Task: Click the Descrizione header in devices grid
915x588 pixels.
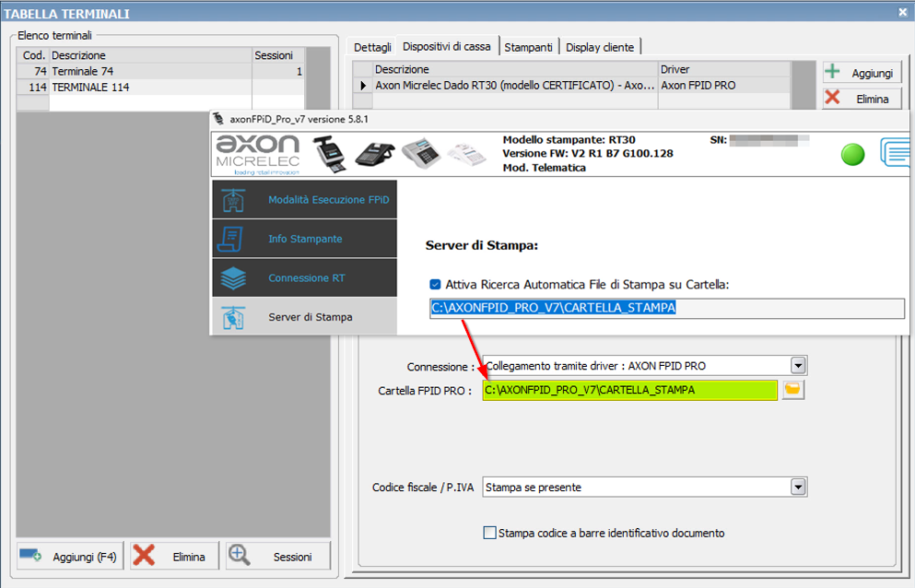Action: (515, 69)
